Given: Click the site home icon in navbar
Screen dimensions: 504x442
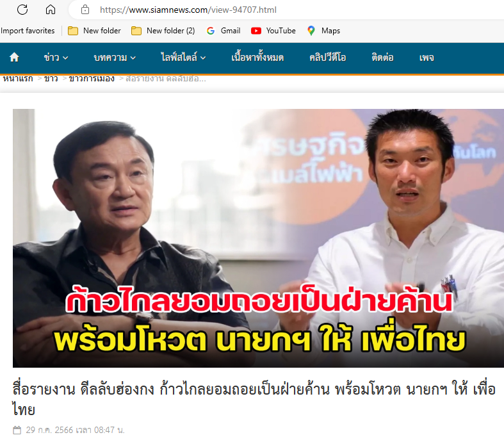Looking at the screenshot, I should 14,58.
